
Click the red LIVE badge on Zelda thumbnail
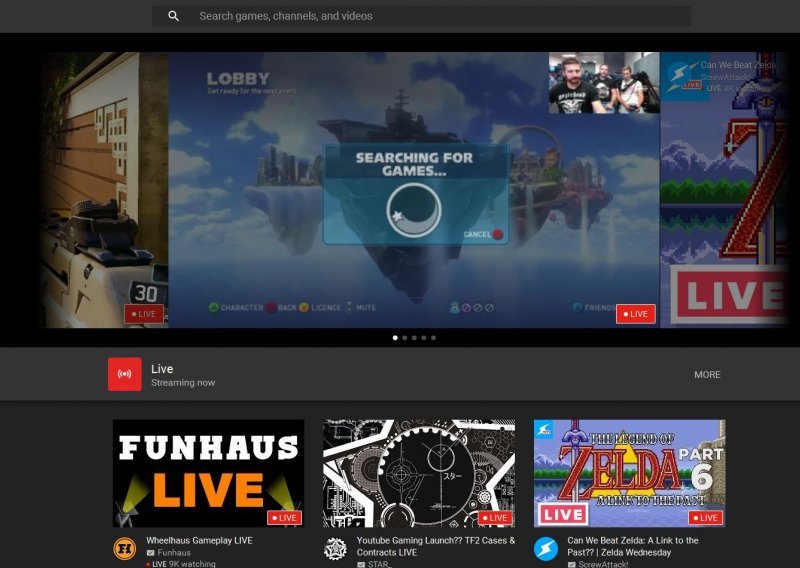(x=706, y=517)
